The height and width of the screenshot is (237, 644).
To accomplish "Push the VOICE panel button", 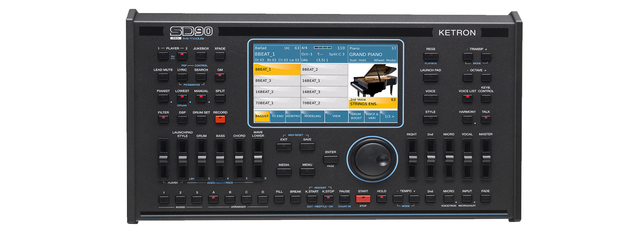I will coord(430,98).
